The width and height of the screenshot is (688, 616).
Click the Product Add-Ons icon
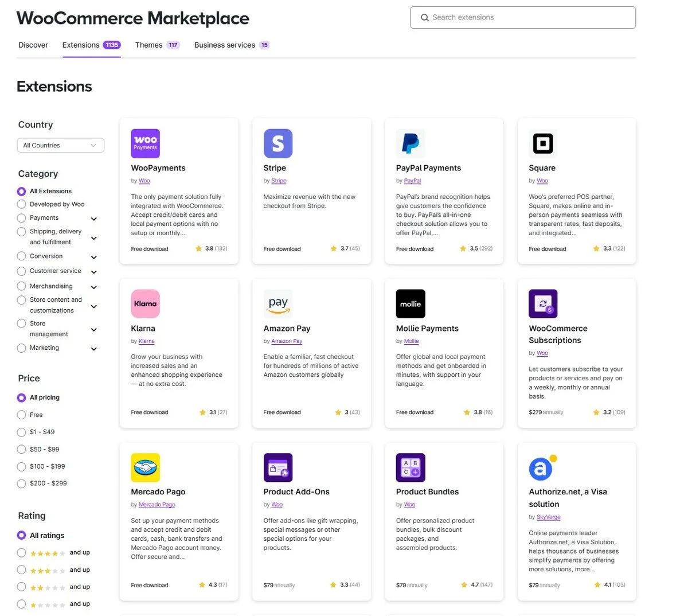(x=278, y=467)
